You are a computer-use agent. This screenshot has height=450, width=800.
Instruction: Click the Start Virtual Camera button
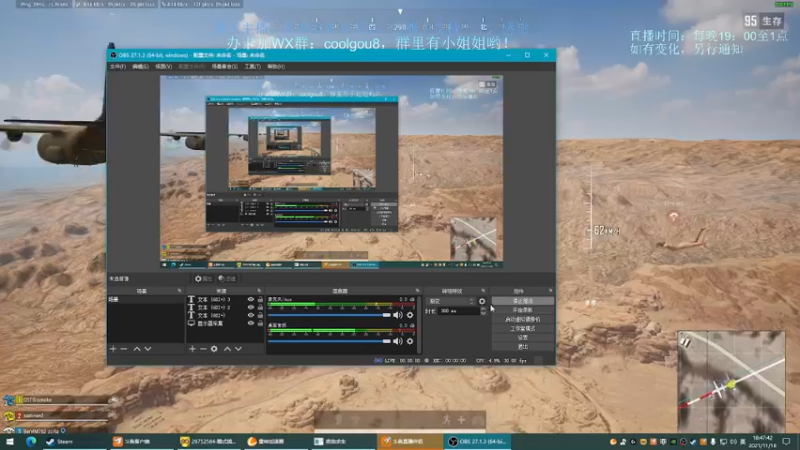pos(522,319)
